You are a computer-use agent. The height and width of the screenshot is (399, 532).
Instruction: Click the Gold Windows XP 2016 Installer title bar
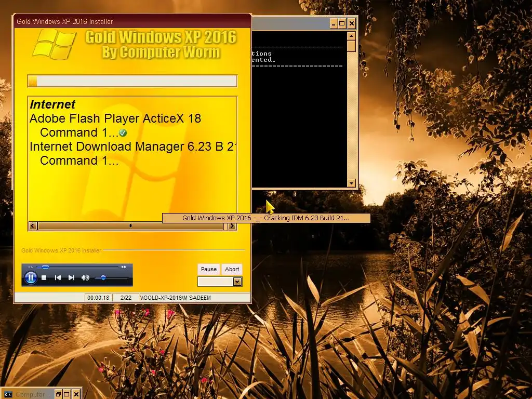pos(132,21)
